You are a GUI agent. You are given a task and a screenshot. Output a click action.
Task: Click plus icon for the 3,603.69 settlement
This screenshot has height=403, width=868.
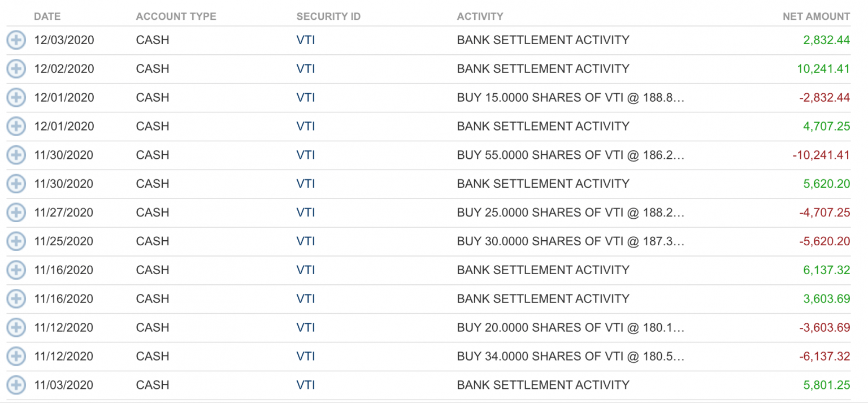point(16,298)
